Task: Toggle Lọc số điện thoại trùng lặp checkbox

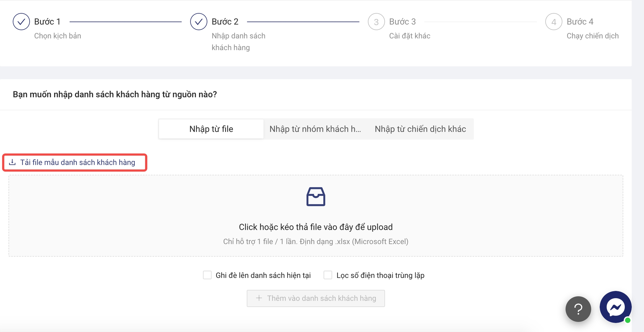Action: (x=328, y=275)
